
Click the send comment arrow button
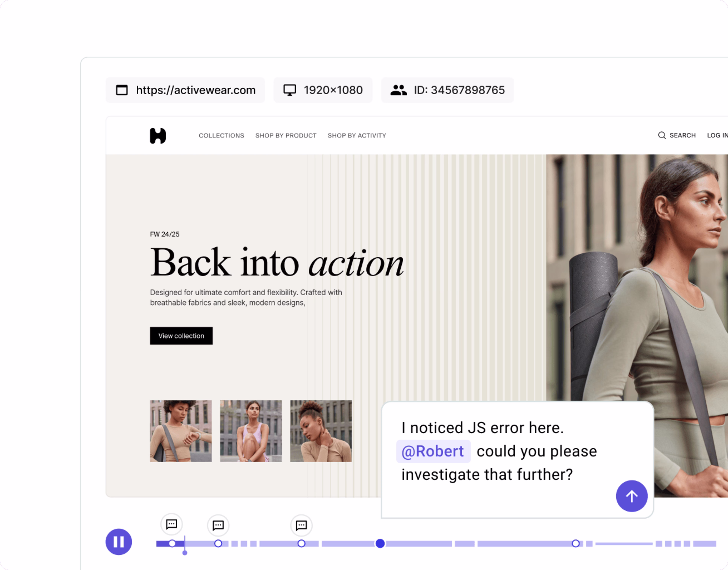click(631, 496)
